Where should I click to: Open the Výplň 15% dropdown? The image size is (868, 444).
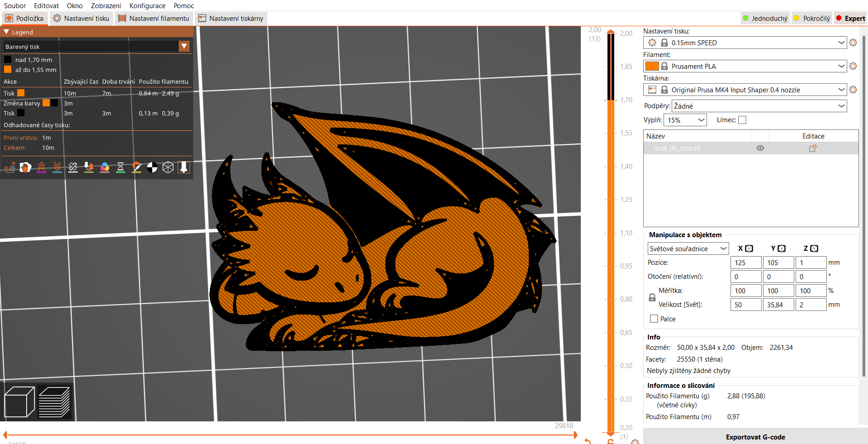tap(685, 120)
